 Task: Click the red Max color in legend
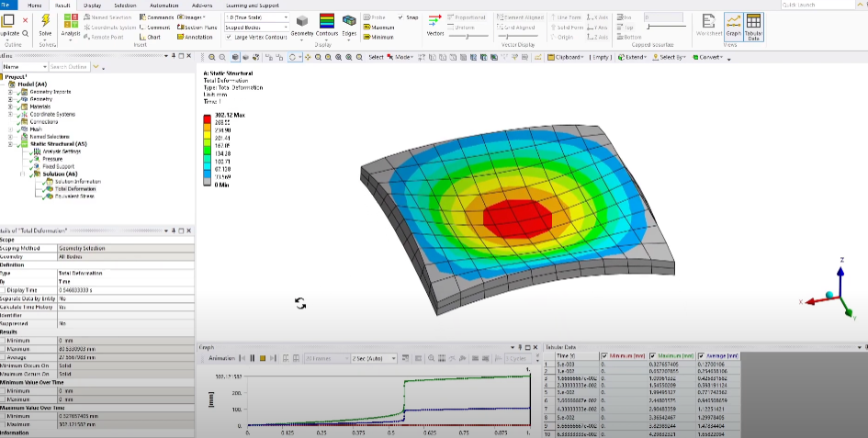pos(209,119)
